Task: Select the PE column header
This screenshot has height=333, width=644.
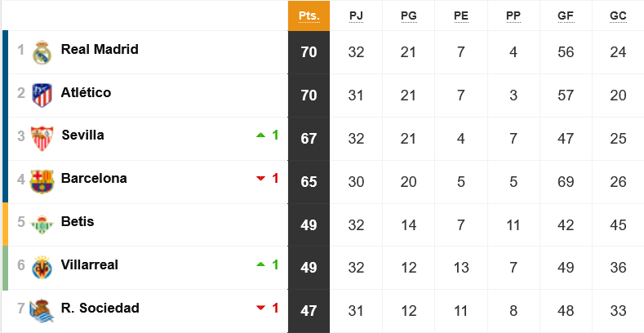Action: pos(461,16)
